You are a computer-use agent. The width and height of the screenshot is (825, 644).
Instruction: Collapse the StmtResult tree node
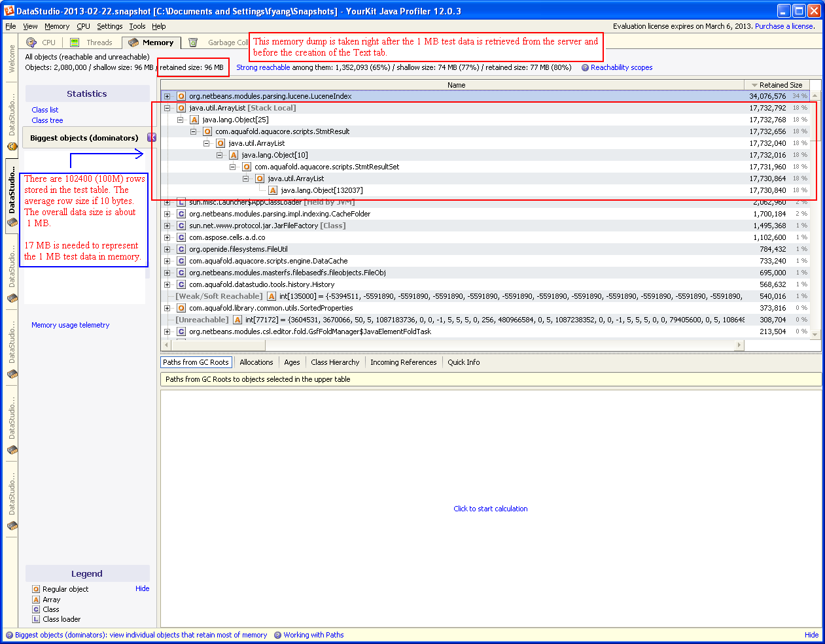point(193,131)
